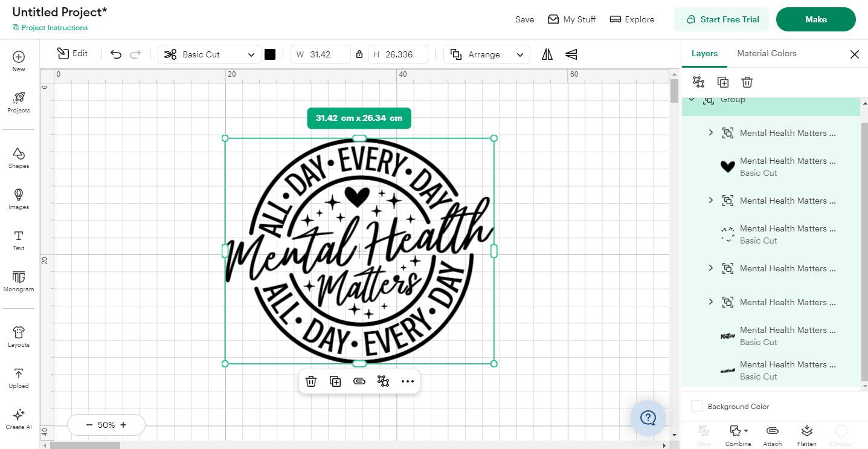Open the Project Instructions link
868x449 pixels.
[x=50, y=28]
